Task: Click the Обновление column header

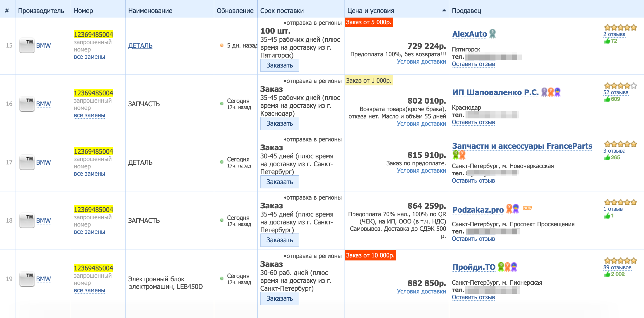Action: tap(235, 11)
